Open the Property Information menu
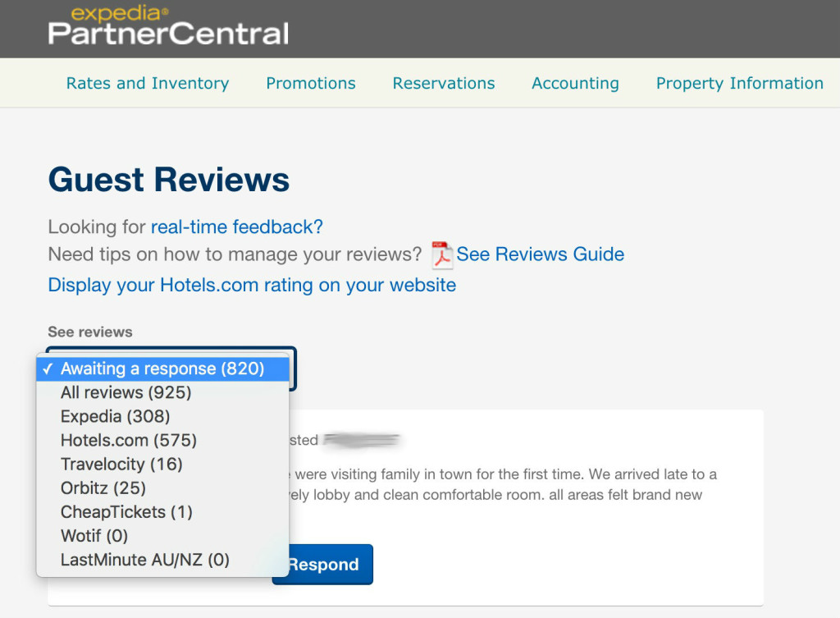840x618 pixels. (740, 83)
